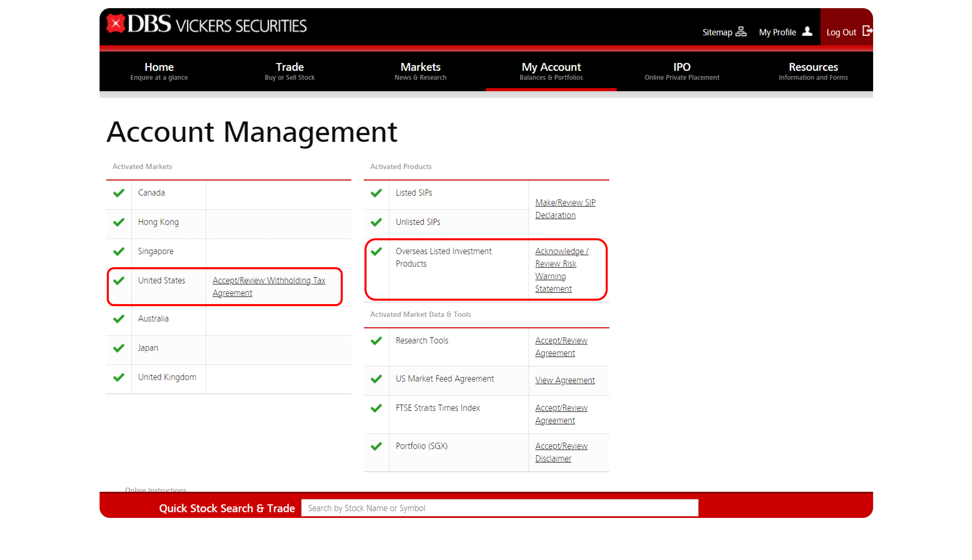
Task: Click the Research Tools text
Action: point(422,340)
